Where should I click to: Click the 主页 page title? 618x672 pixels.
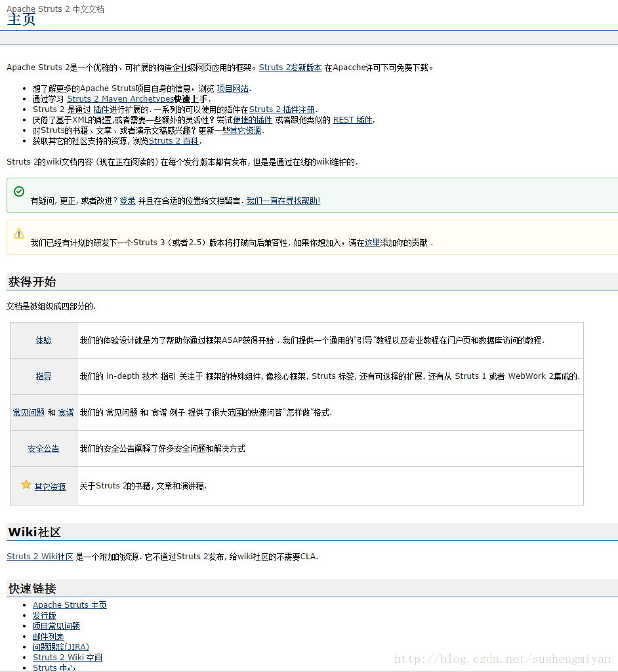click(x=22, y=20)
